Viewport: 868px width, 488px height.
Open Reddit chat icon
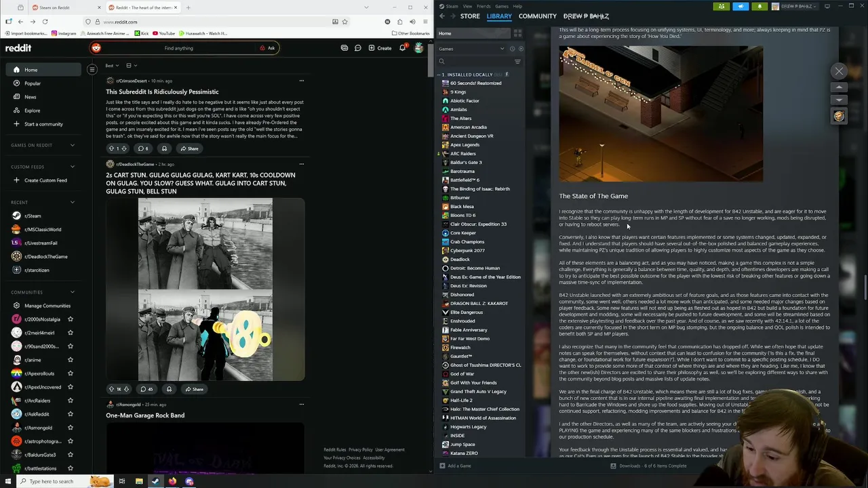pos(358,48)
